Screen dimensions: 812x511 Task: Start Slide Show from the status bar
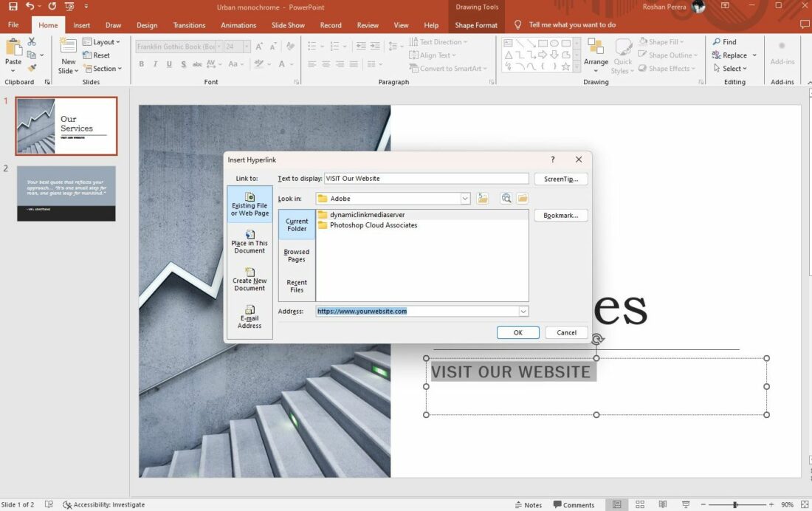click(686, 504)
